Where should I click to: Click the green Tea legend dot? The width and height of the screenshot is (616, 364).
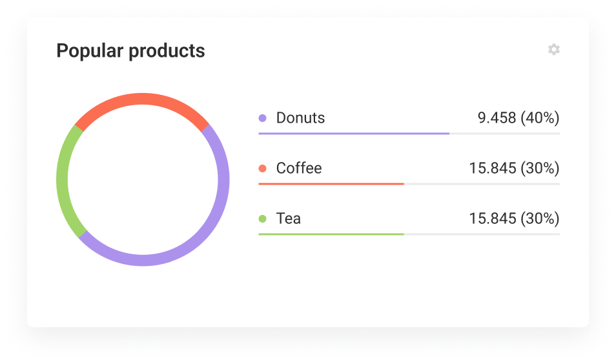pyautogui.click(x=262, y=219)
